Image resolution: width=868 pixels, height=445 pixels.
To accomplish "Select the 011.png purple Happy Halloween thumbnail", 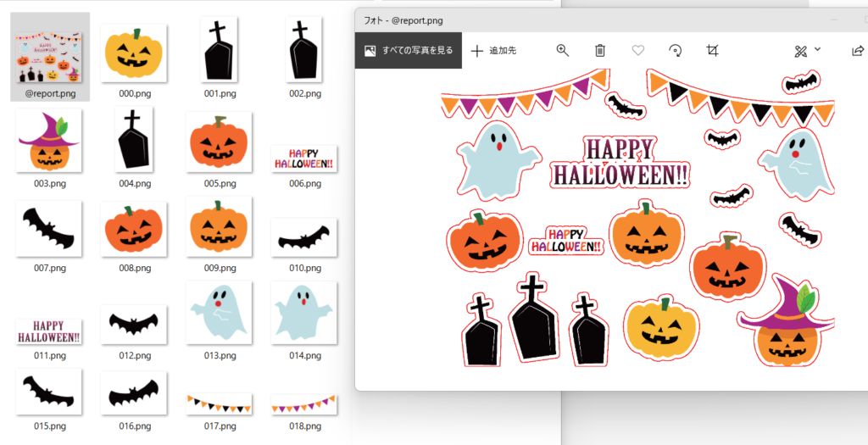I will pyautogui.click(x=49, y=331).
